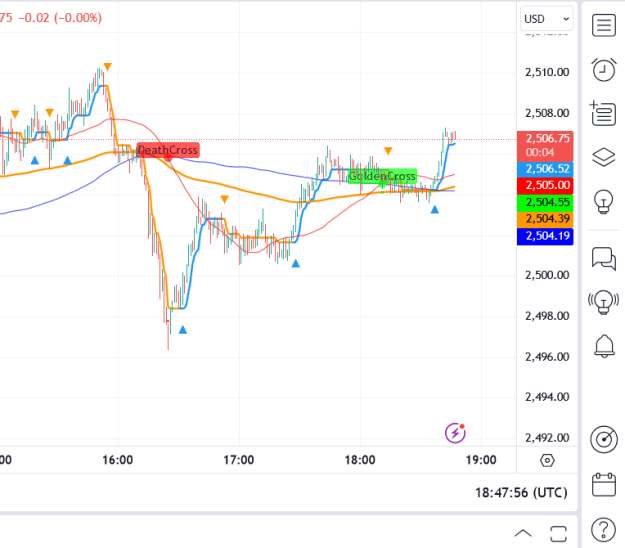
Task: Open the Hotlists add-list icon
Action: tap(603, 114)
